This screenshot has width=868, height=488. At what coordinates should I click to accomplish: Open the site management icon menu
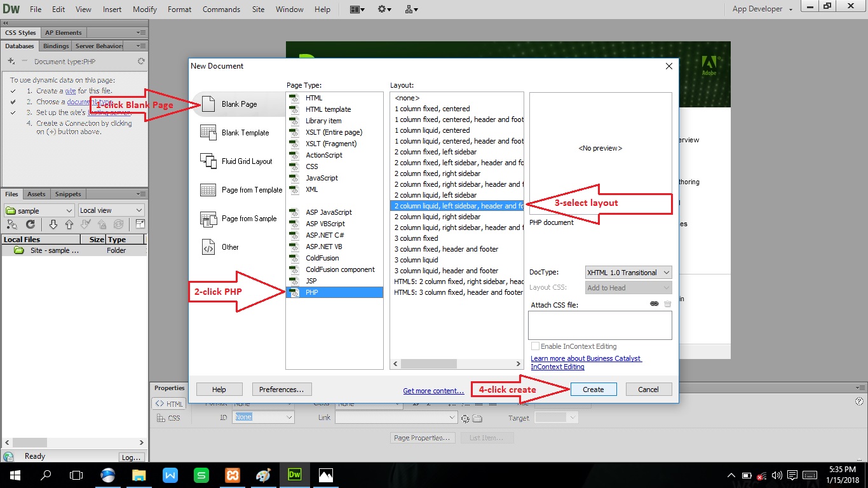point(411,10)
